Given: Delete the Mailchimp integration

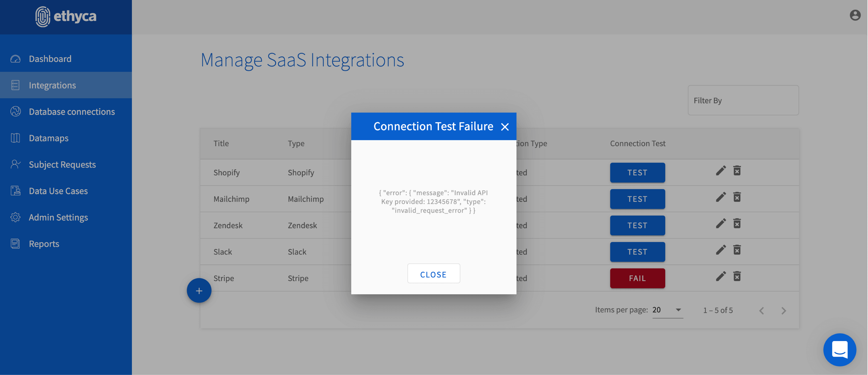Looking at the screenshot, I should pos(737,197).
